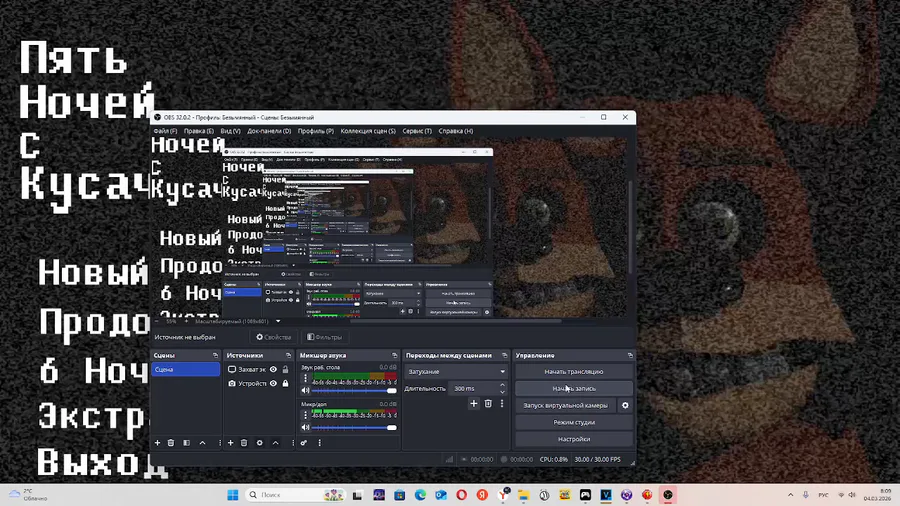This screenshot has width=900, height=506.
Task: Show hidden system tray icons chevron
Action: click(790, 495)
